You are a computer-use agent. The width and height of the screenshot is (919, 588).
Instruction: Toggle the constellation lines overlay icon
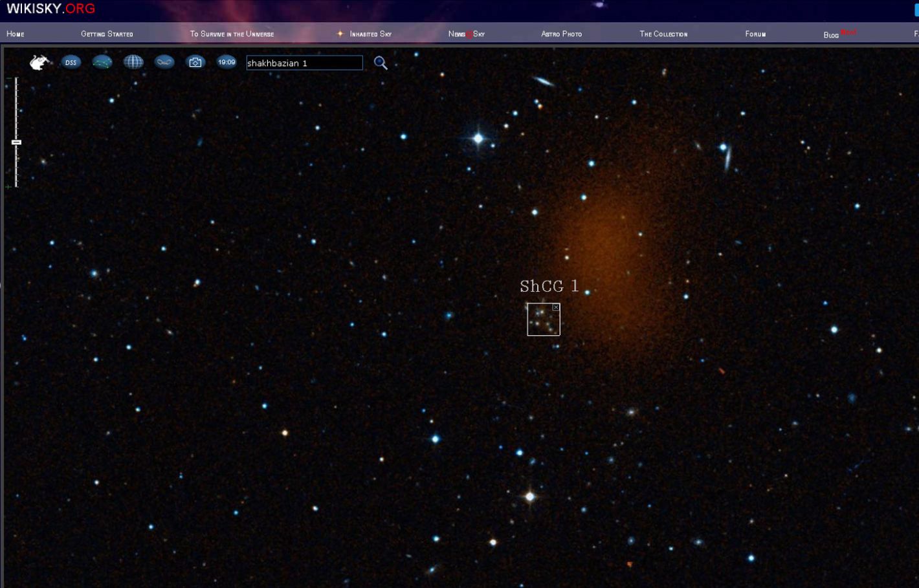pyautogui.click(x=102, y=62)
